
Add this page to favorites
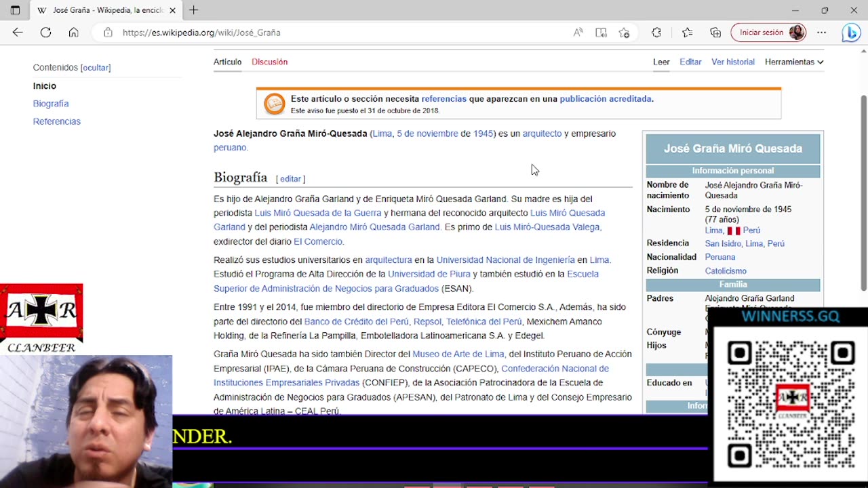click(x=625, y=33)
